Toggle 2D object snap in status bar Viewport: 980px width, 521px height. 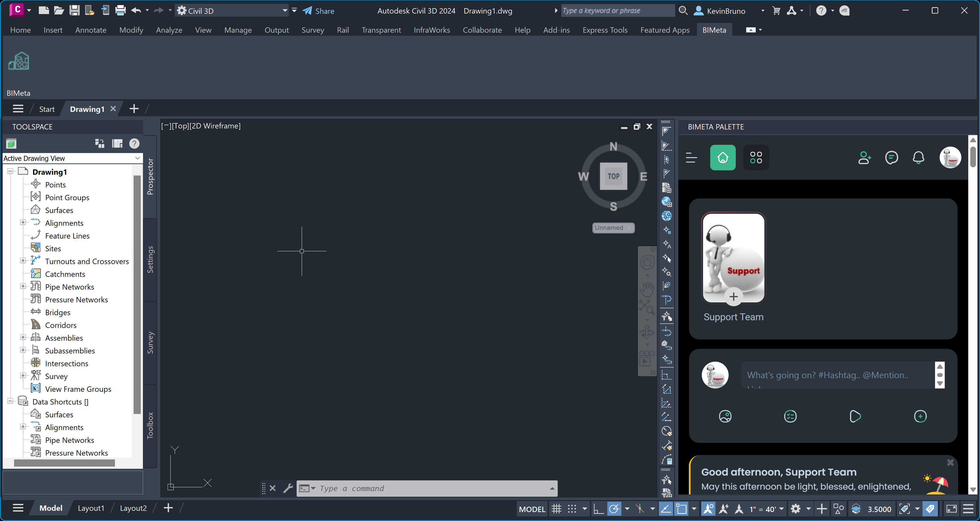(681, 509)
